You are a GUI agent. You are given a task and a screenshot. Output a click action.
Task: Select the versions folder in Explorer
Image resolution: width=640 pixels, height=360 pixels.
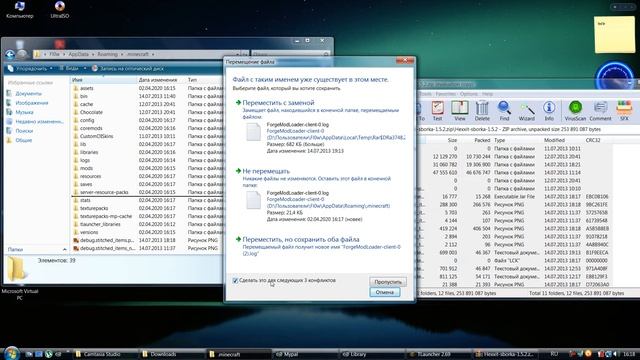(89, 232)
